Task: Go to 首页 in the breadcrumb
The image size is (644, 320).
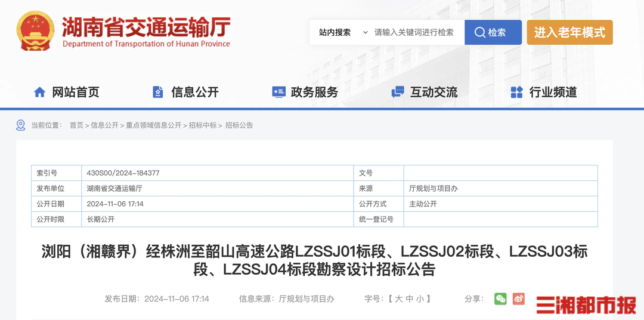Action: coord(76,125)
